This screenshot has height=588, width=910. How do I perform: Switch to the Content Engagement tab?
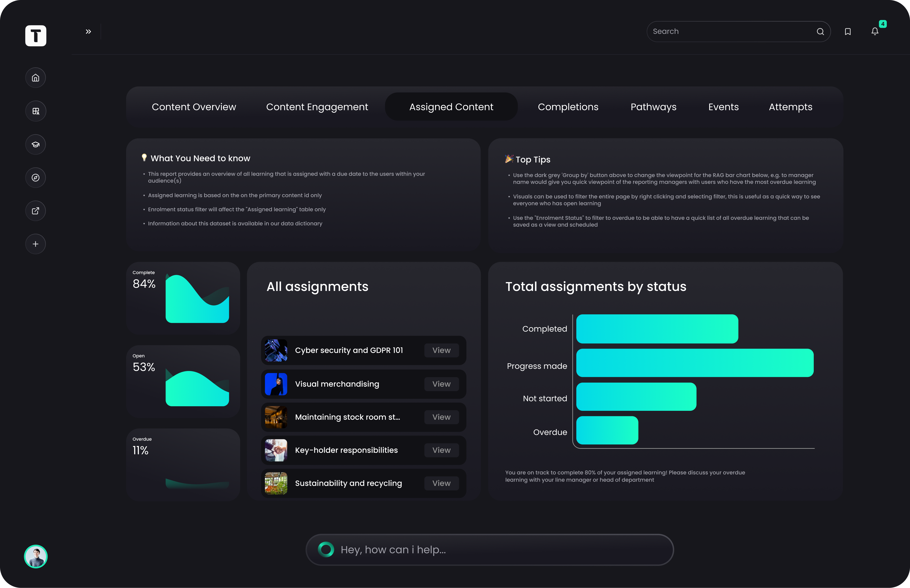pyautogui.click(x=317, y=107)
